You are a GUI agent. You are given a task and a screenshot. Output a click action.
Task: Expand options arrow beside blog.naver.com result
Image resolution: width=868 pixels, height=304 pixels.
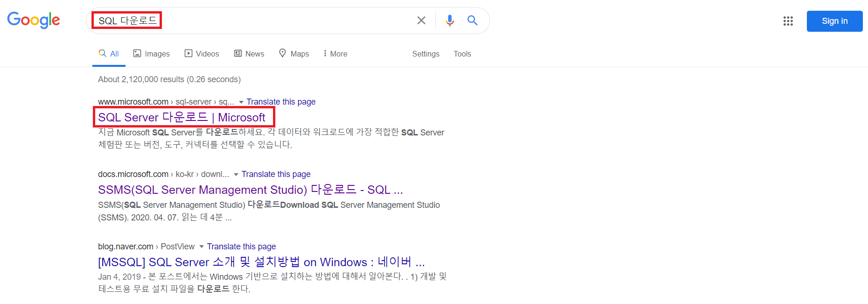pyautogui.click(x=202, y=247)
